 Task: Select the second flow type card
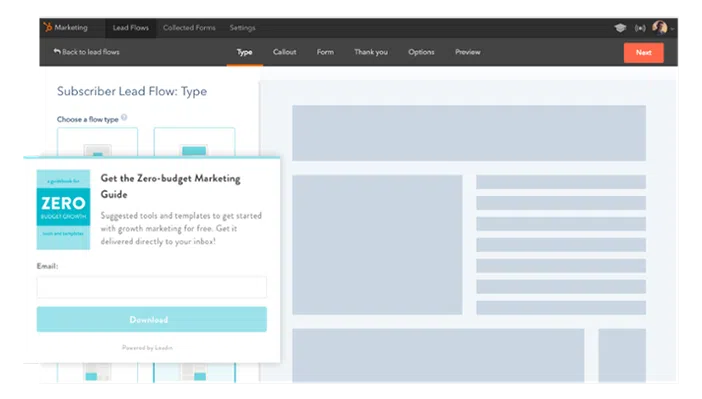[x=194, y=142]
